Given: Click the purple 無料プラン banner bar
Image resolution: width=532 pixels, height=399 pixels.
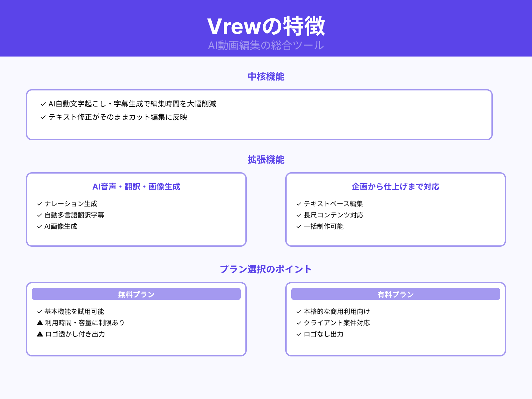Looking at the screenshot, I should (x=136, y=294).
